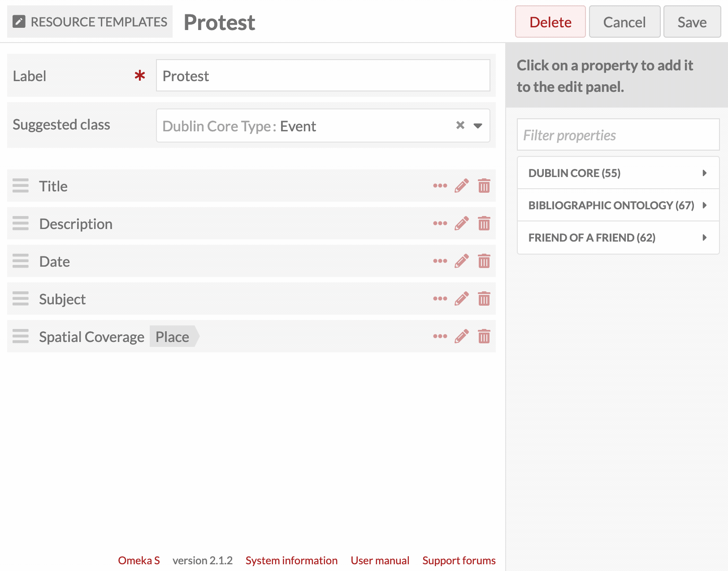Open System information link
This screenshot has width=728, height=571.
point(291,561)
